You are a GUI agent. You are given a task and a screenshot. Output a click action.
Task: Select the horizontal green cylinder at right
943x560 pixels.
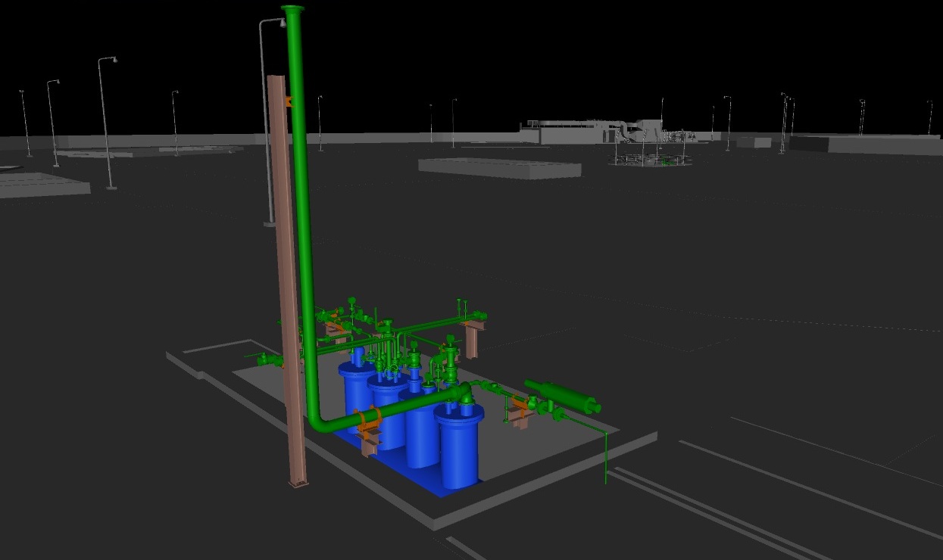coord(563,397)
